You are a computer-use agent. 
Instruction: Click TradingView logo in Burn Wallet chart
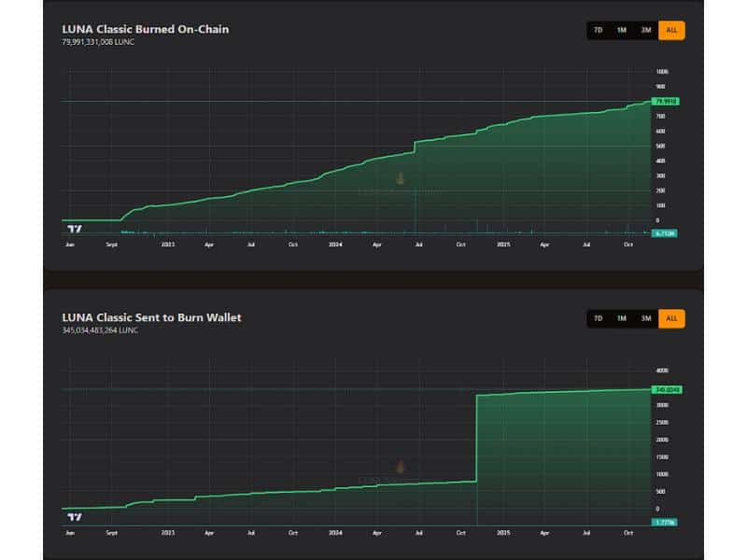(x=76, y=516)
